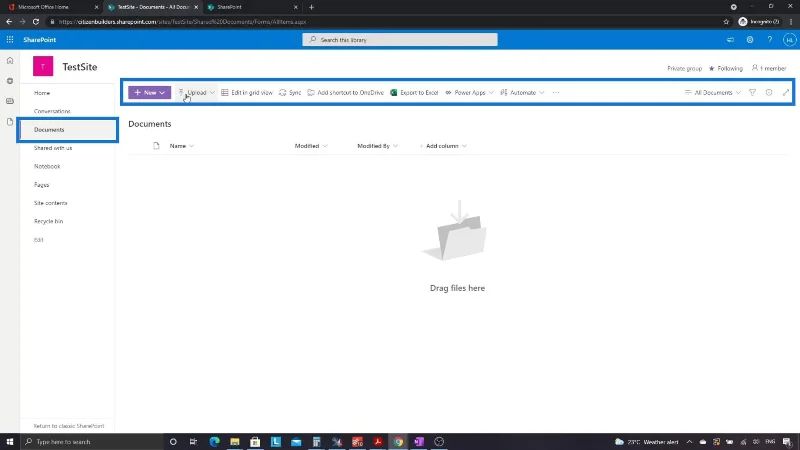Screen dimensions: 800x450
Task: Go back in the browser
Action: tap(9, 22)
